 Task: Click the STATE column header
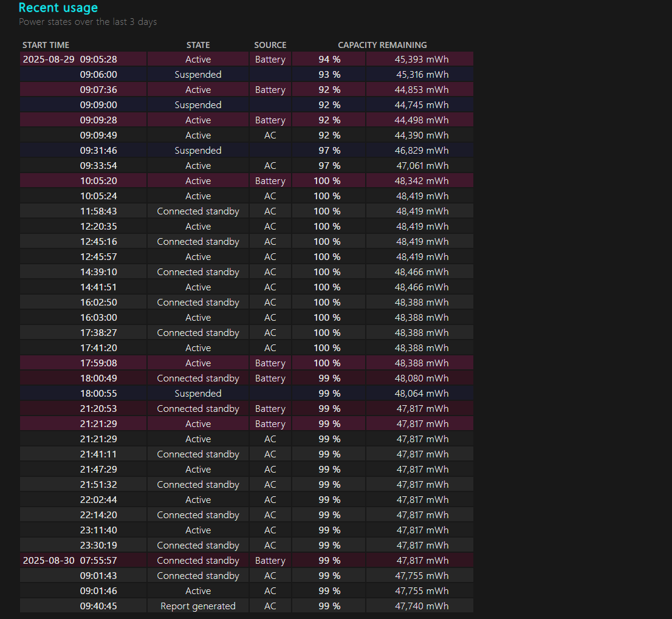point(198,45)
